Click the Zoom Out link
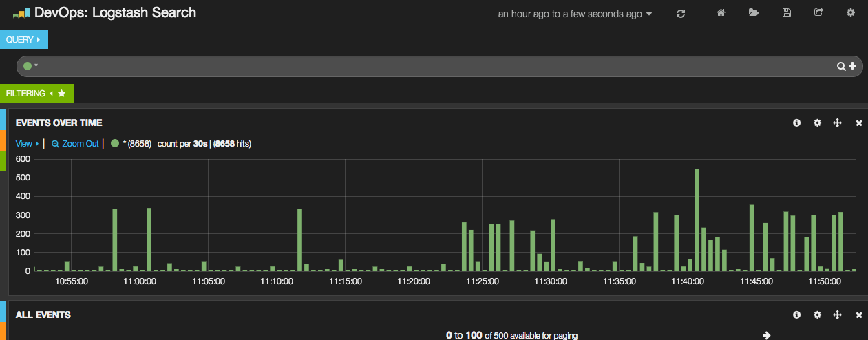Screen dimensions: 868x340 click(x=75, y=144)
